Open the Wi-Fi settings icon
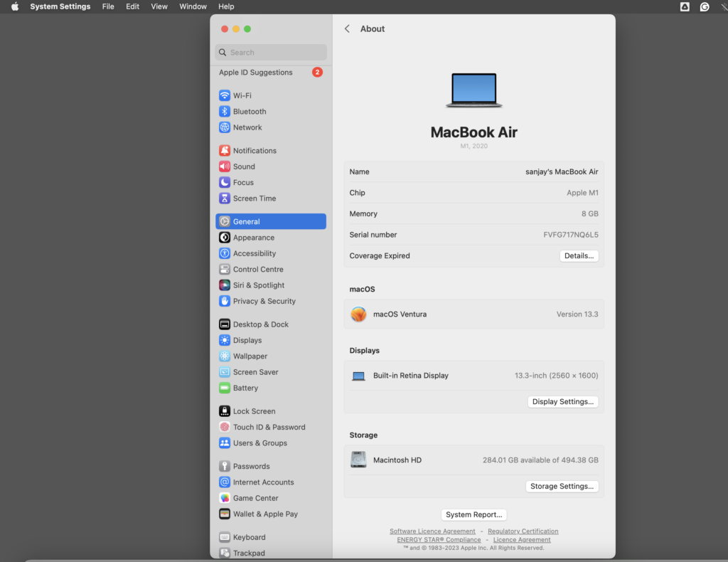Viewport: 728px width, 562px height. coord(225,95)
